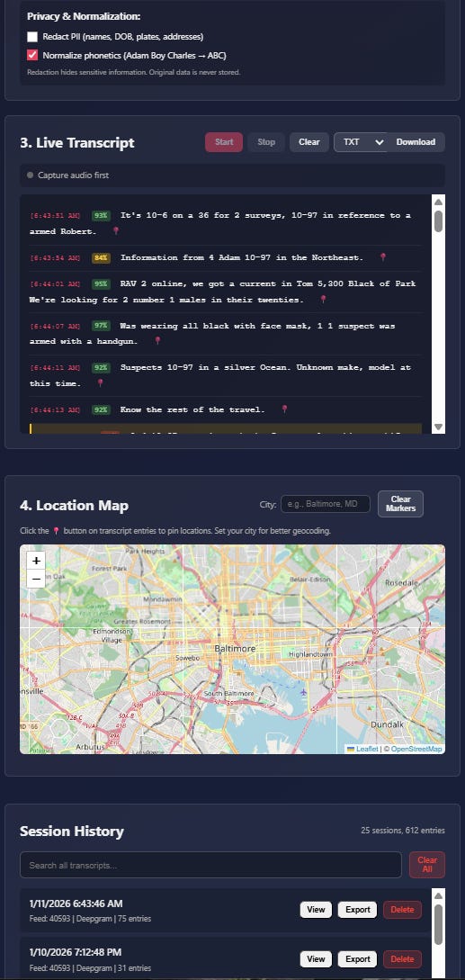The width and height of the screenshot is (465, 980).
Task: Pin location for 6:43:51 AM transcript entry
Action: [116, 231]
